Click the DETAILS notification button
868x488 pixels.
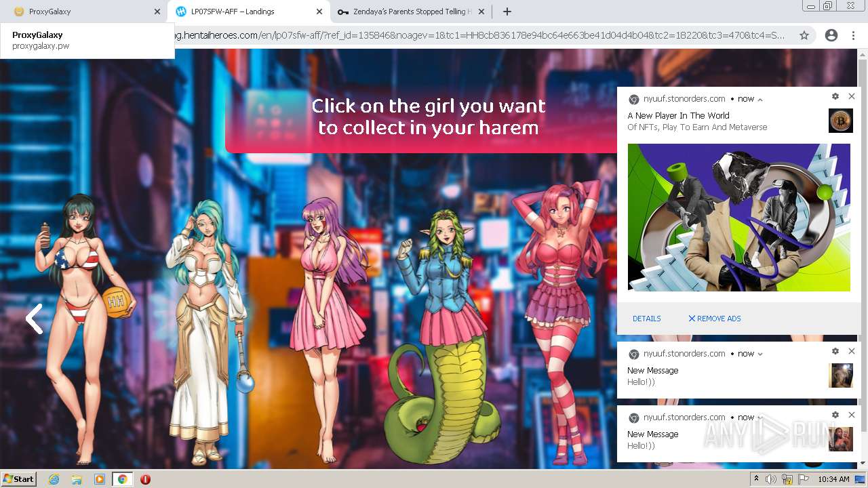[647, 319]
